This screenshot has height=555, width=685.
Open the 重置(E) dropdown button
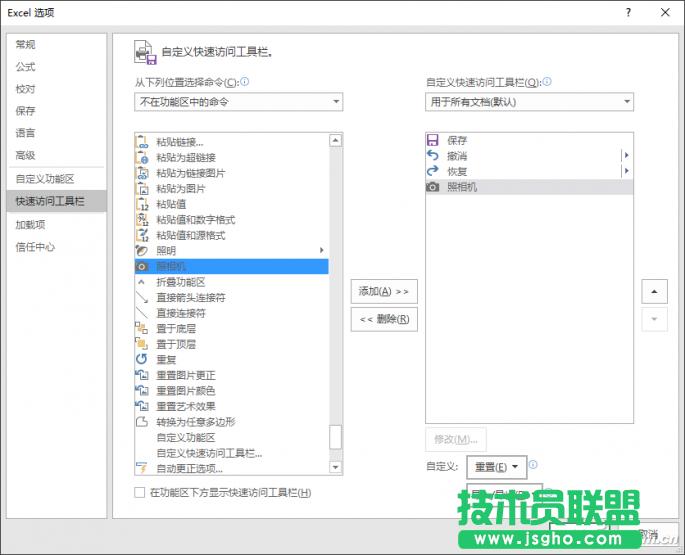[x=497, y=467]
